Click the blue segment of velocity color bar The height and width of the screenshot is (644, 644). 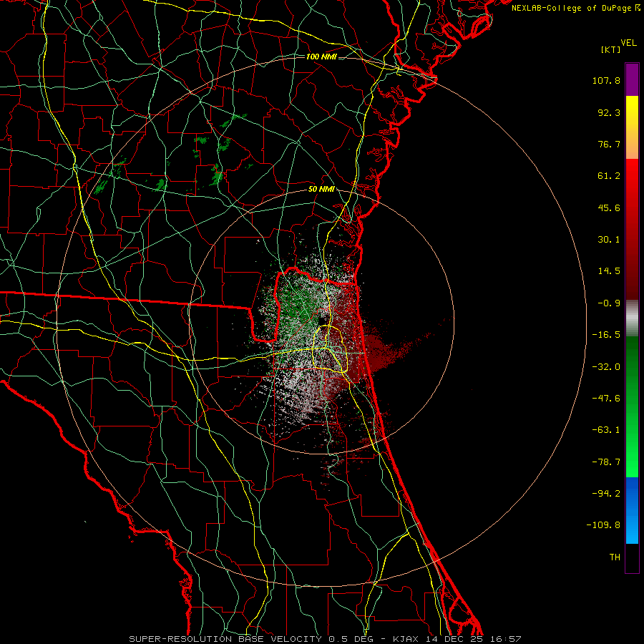632,510
